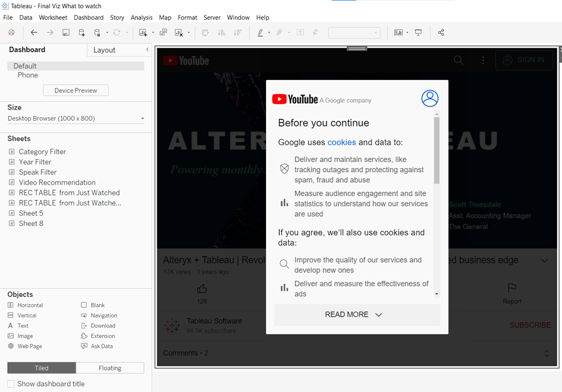Switch to Floating layout mode

[110, 368]
